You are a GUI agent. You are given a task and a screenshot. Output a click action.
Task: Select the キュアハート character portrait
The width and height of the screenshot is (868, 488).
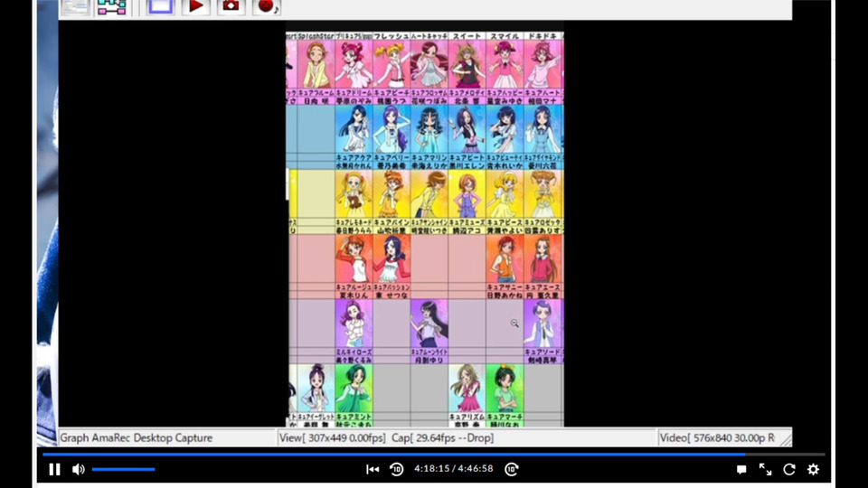(542, 64)
